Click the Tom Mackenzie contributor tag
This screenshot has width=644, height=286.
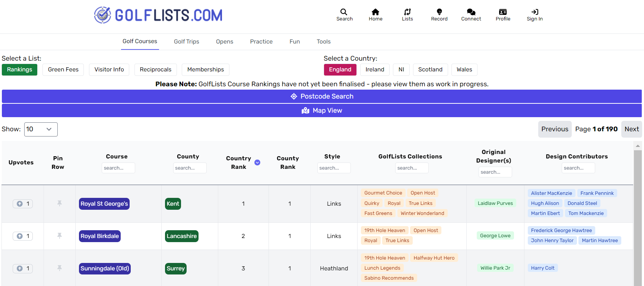586,213
